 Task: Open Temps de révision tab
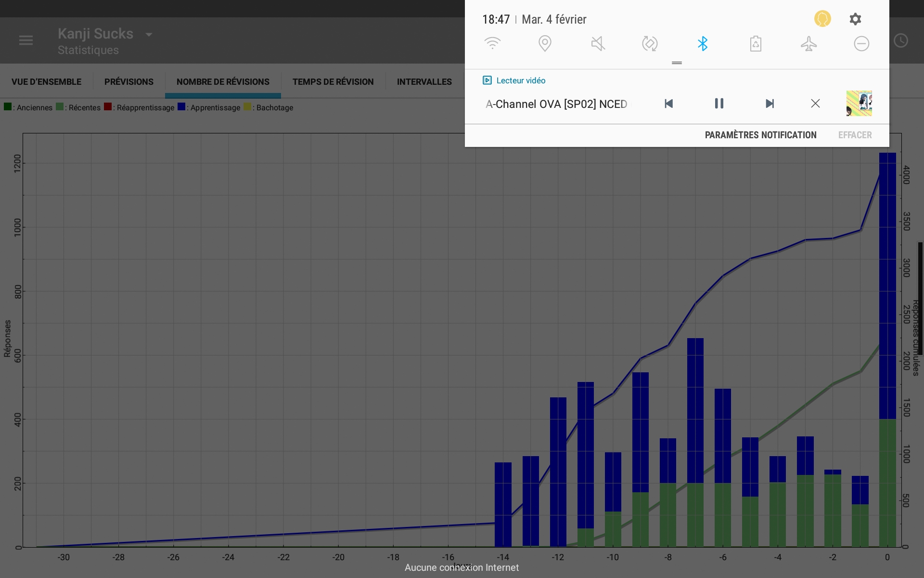(x=333, y=82)
